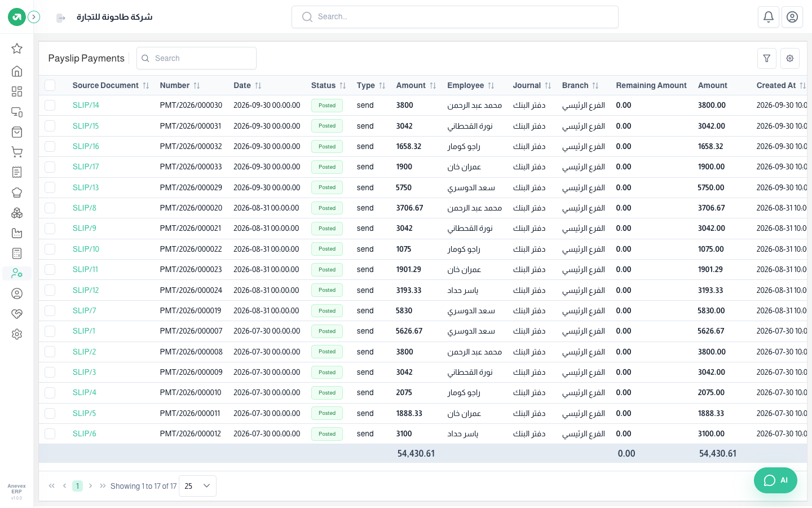Viewport: 812px width, 508px height.
Task: Check the box for SLIP/6 row
Action: click(x=50, y=433)
